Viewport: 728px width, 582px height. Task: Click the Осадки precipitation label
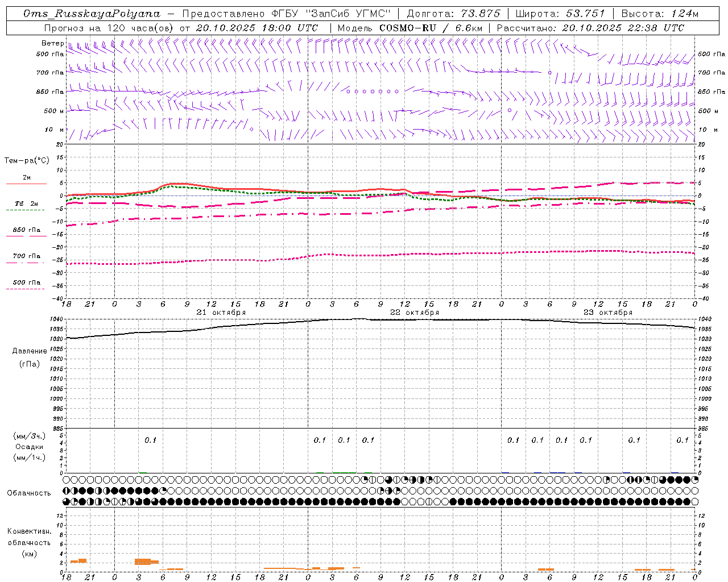(x=30, y=447)
